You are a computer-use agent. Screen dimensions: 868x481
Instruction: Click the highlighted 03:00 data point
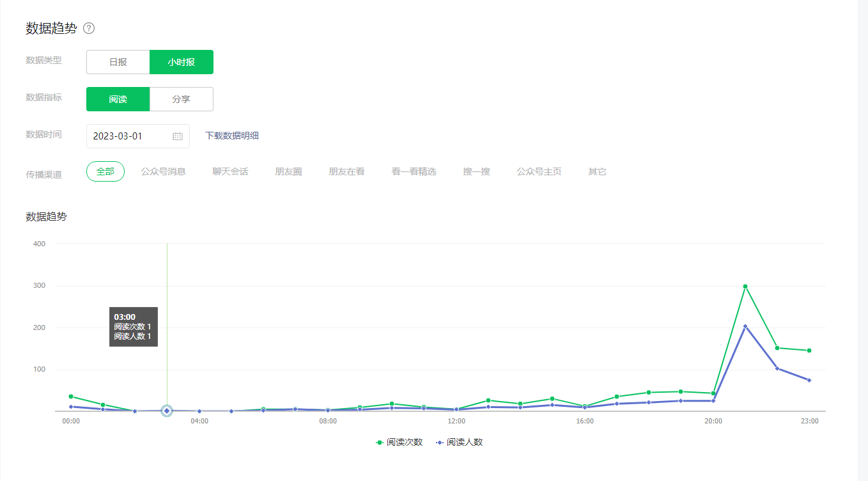167,411
